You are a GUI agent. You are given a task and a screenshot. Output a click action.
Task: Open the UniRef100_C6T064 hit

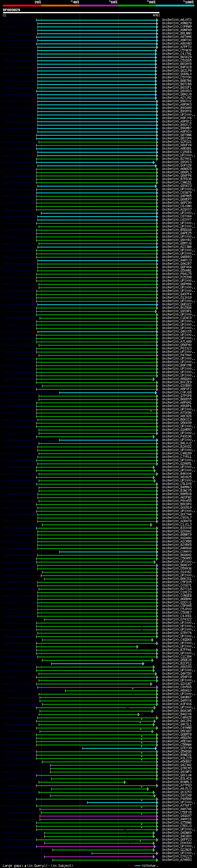tap(176, 216)
